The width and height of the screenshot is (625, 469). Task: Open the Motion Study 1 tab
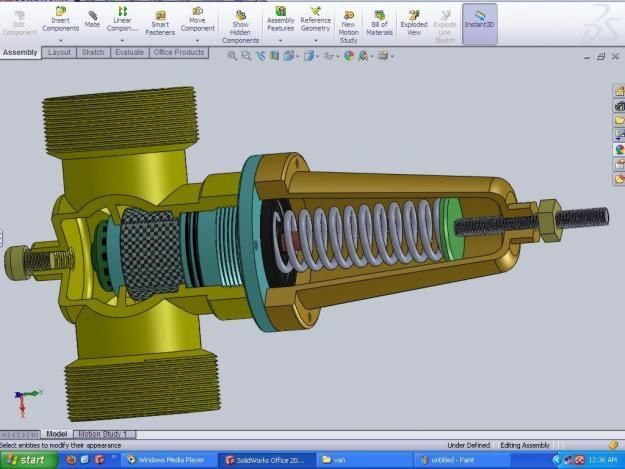click(x=104, y=435)
